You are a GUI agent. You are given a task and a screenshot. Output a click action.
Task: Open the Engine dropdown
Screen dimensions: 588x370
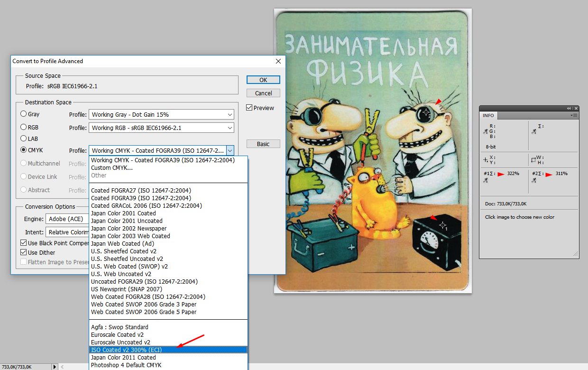(x=67, y=219)
